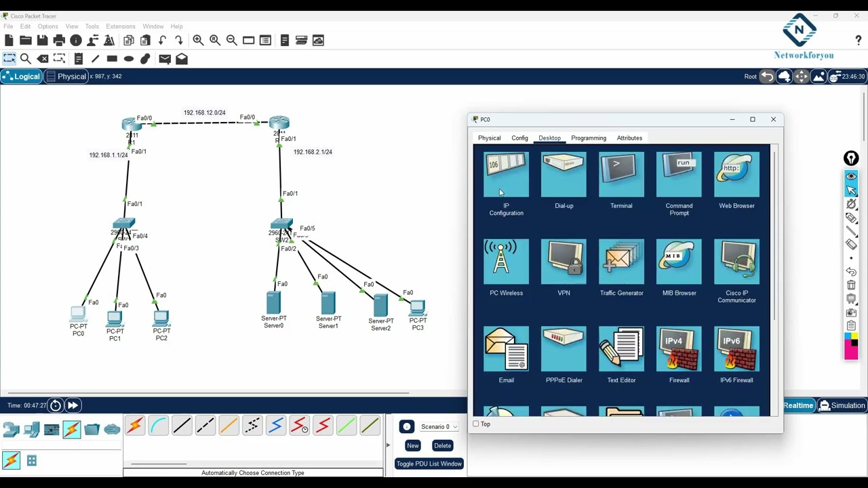Click the connection list horizontal scrollbar
Image resolution: width=868 pixels, height=488 pixels.
pyautogui.click(x=158, y=464)
